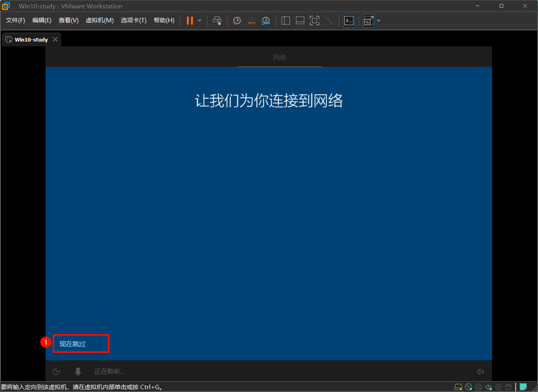Image resolution: width=538 pixels, height=392 pixels.
Task: Click the virtual printer status icon
Action: [x=478, y=386]
